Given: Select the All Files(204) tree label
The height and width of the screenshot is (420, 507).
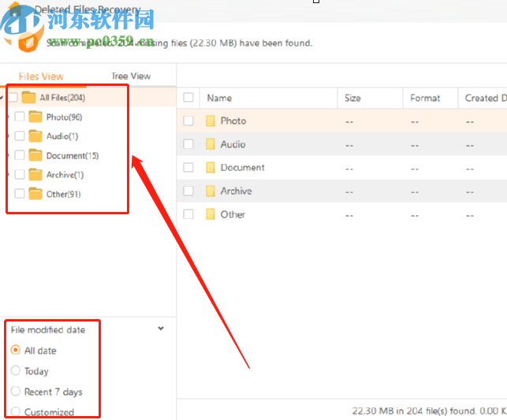Looking at the screenshot, I should click(x=62, y=98).
